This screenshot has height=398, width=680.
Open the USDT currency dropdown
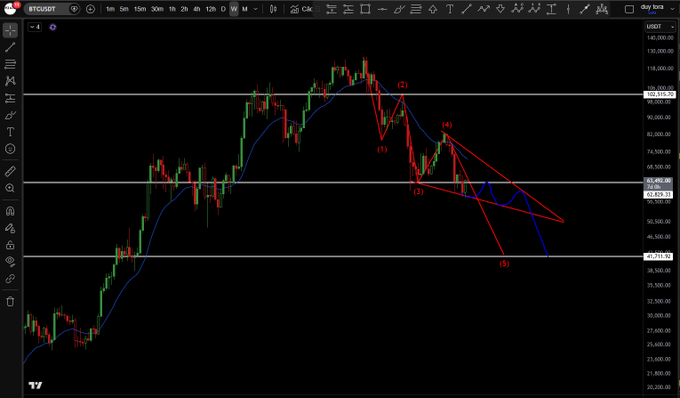tap(660, 27)
